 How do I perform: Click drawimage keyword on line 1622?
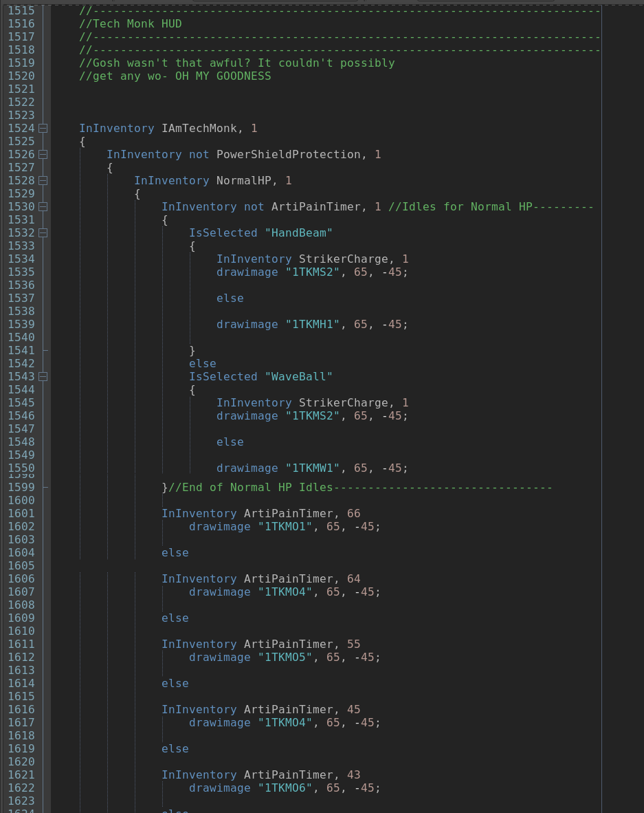[x=220, y=788]
